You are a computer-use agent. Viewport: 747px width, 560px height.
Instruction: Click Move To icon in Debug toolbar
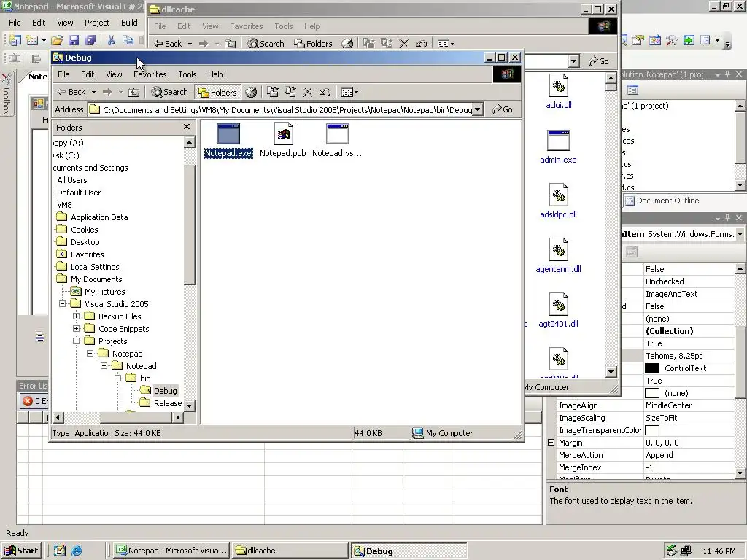[273, 92]
